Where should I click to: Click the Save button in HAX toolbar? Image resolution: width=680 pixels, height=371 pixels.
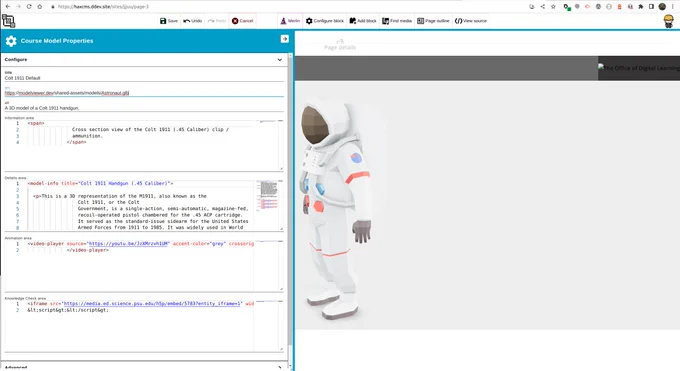[x=169, y=21]
